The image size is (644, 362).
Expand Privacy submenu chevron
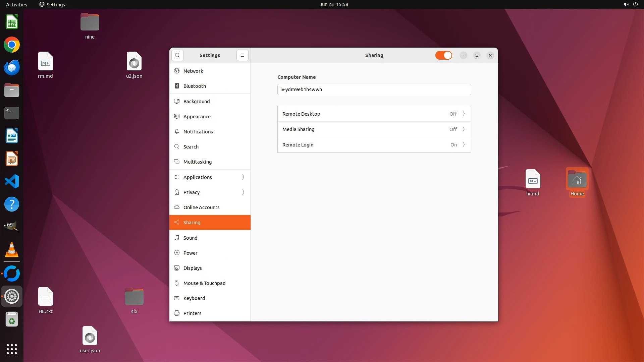pyautogui.click(x=243, y=192)
